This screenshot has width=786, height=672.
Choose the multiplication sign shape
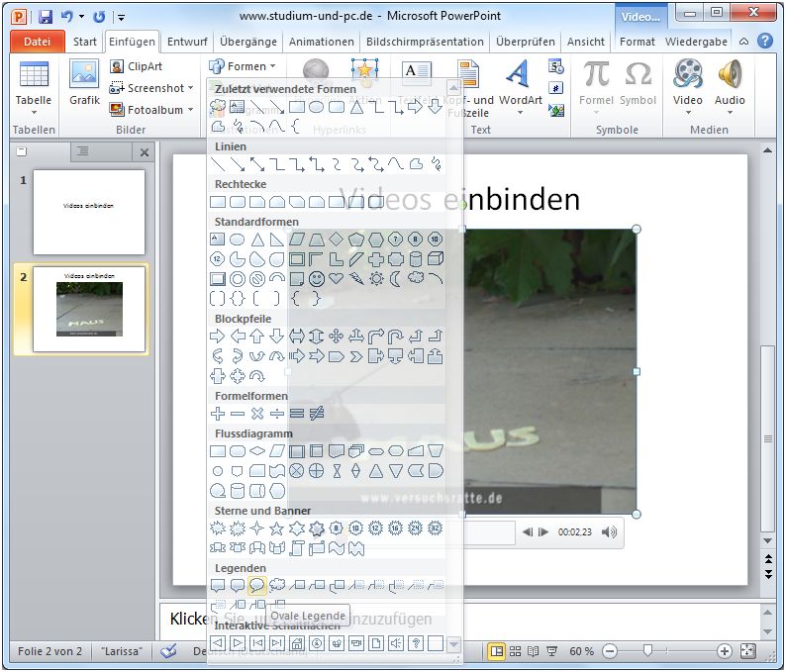coord(257,414)
